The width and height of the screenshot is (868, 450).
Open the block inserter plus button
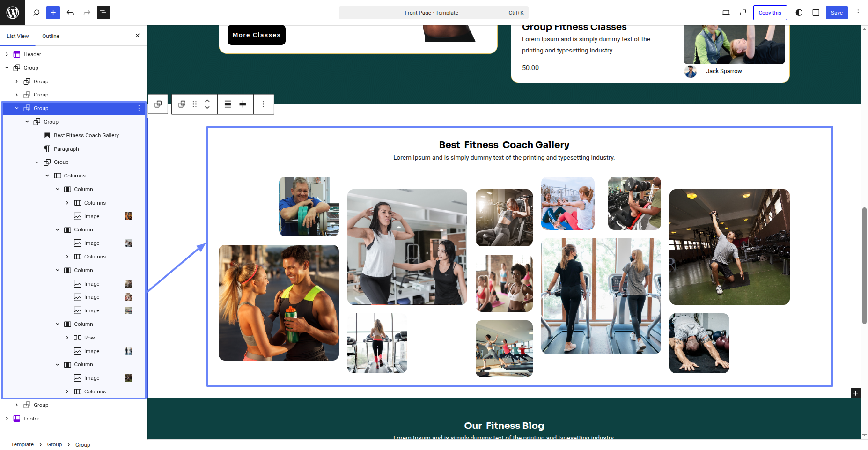[x=53, y=13]
